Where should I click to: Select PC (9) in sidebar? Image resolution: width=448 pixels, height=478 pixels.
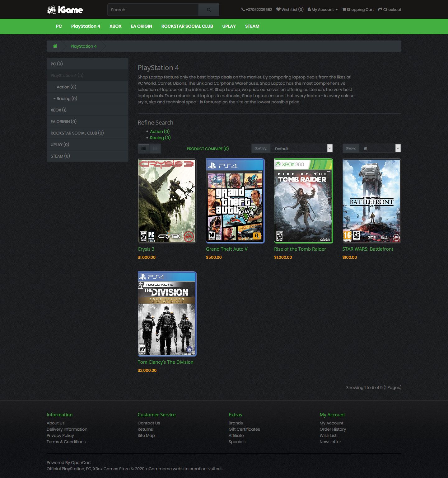[87, 64]
